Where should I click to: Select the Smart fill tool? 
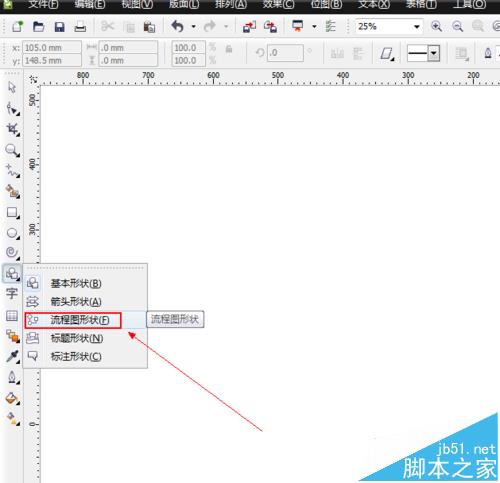click(13, 192)
